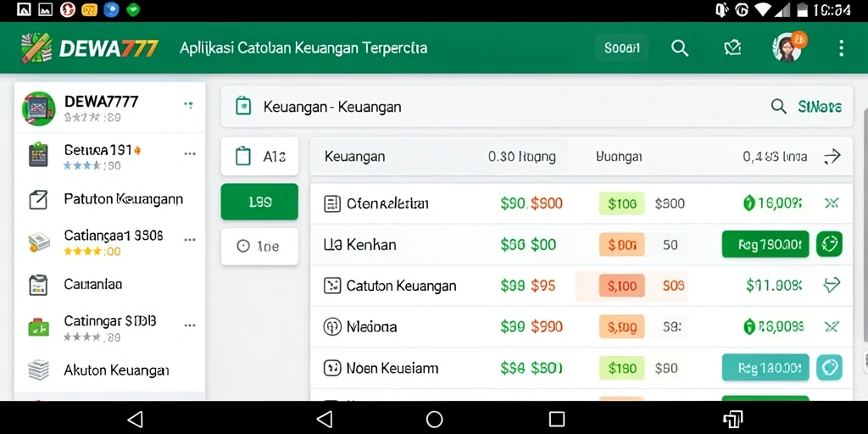Click the green SiNara link
The width and height of the screenshot is (868, 434).
coord(820,107)
